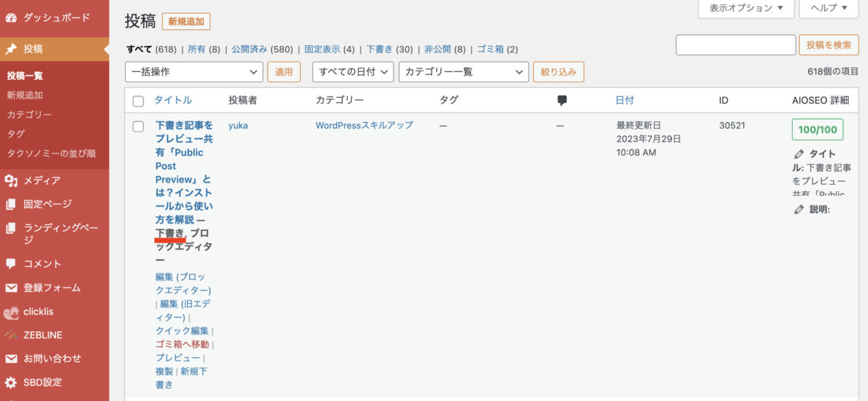The image size is (868, 401).
Task: Sort posts by the comment bubble column icon
Action: click(x=562, y=100)
